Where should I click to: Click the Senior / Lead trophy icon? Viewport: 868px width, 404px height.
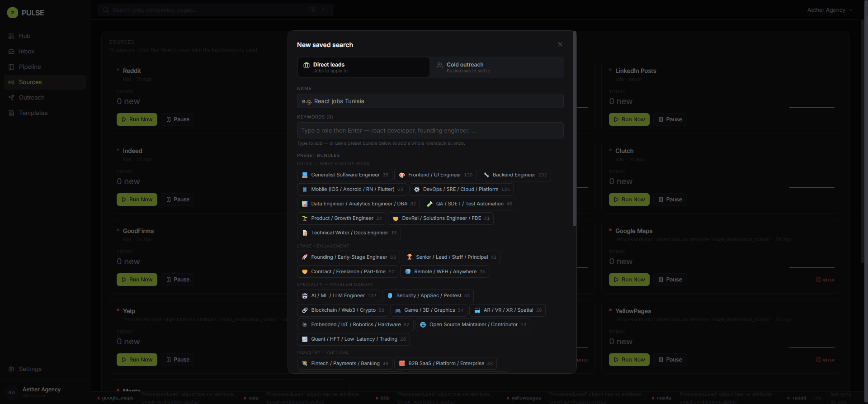coord(410,257)
